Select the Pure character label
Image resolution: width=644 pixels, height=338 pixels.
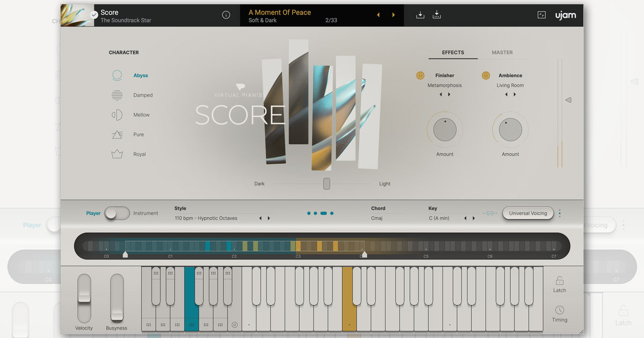click(138, 135)
